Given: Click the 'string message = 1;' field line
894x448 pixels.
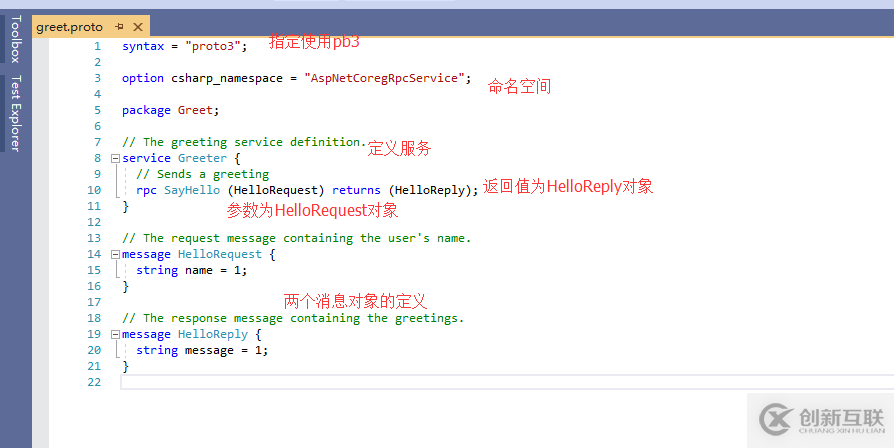Looking at the screenshot, I should tap(202, 350).
